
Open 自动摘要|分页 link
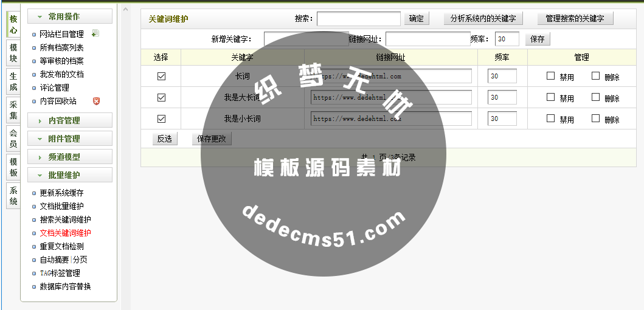[x=63, y=260]
